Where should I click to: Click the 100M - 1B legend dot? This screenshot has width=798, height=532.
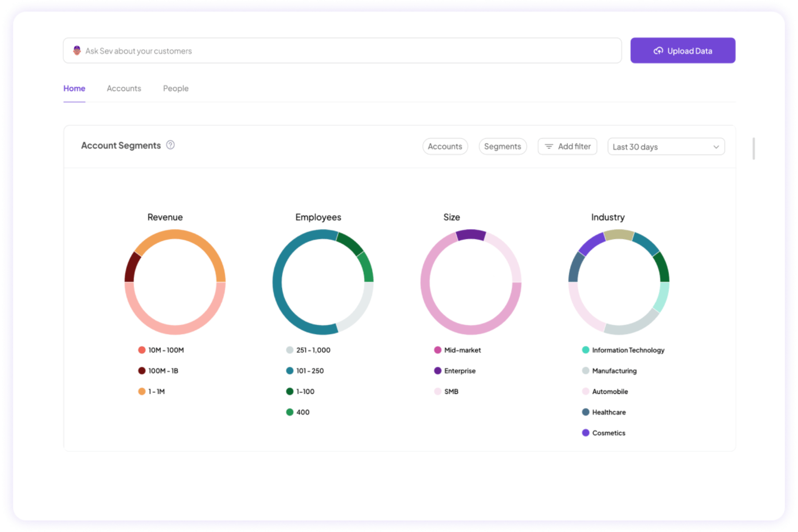click(142, 371)
